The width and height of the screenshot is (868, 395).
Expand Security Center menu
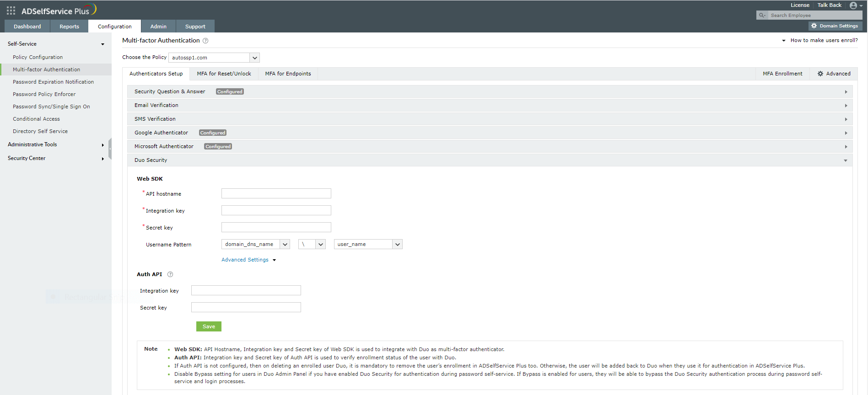pos(56,158)
